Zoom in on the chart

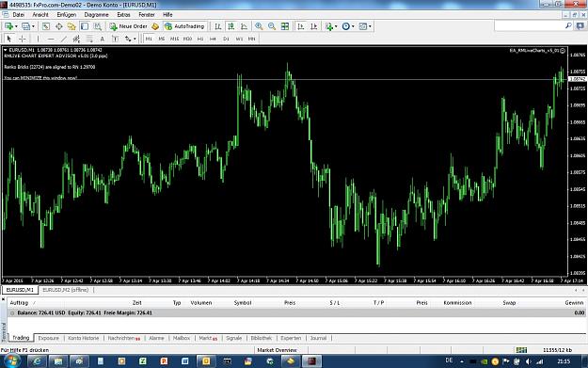[x=259, y=26]
